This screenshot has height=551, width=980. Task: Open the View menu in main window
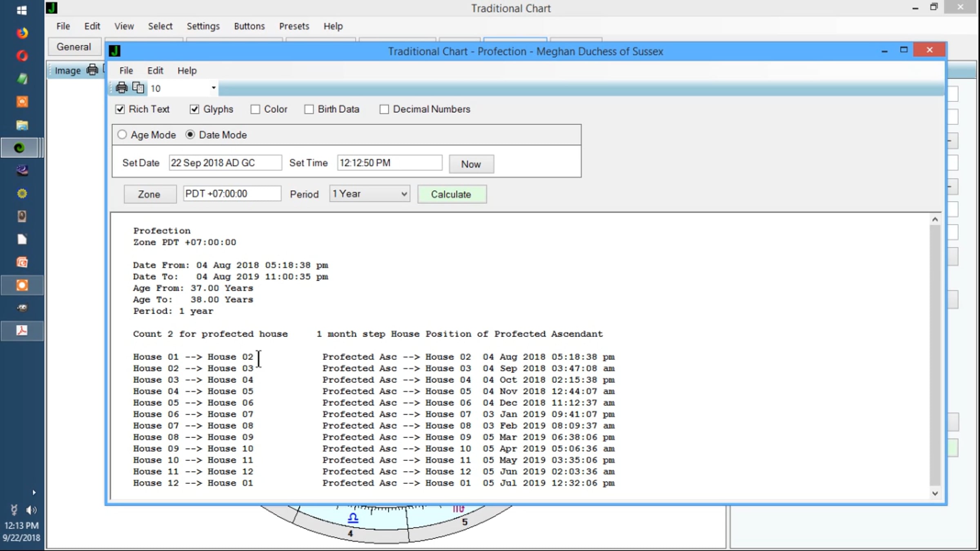coord(124,26)
